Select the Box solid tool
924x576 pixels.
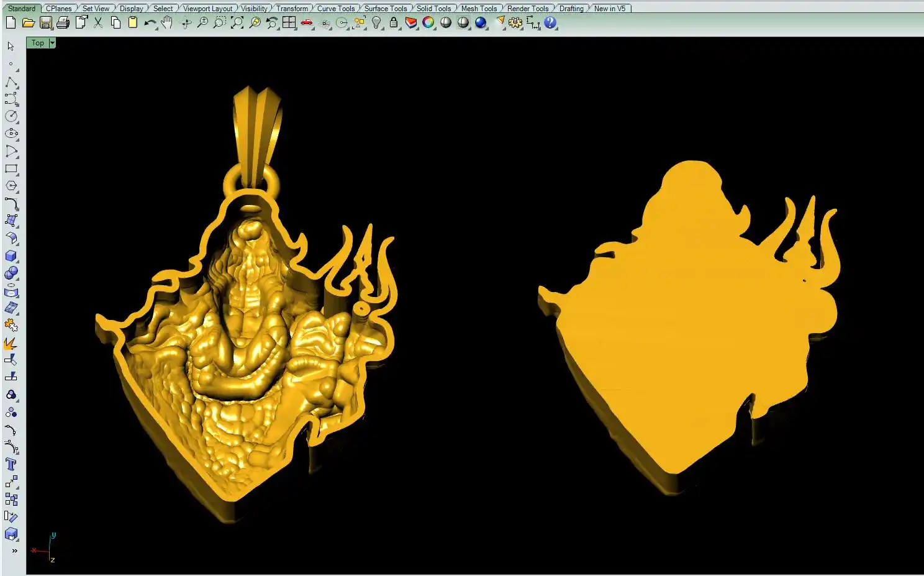(11, 256)
